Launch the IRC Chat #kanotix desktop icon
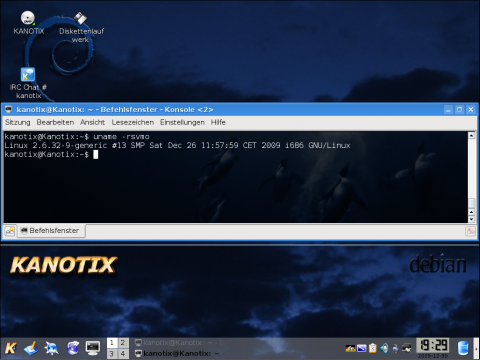The image size is (480, 360). pos(28,74)
